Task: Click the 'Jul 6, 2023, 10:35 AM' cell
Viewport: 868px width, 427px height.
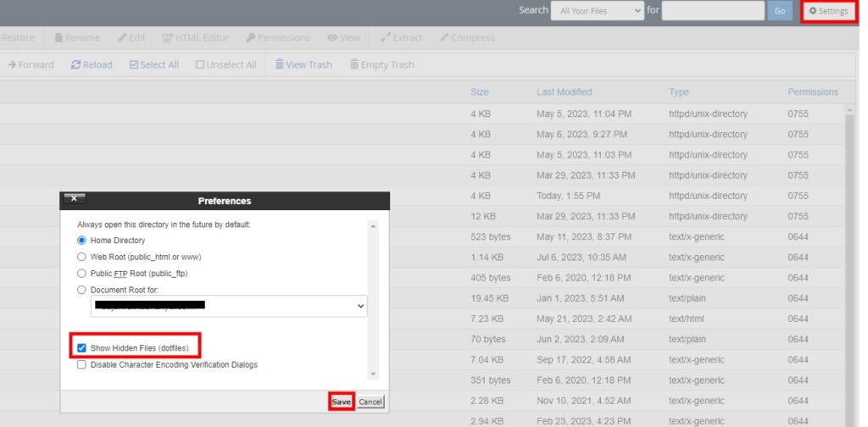Action: pyautogui.click(x=581, y=258)
